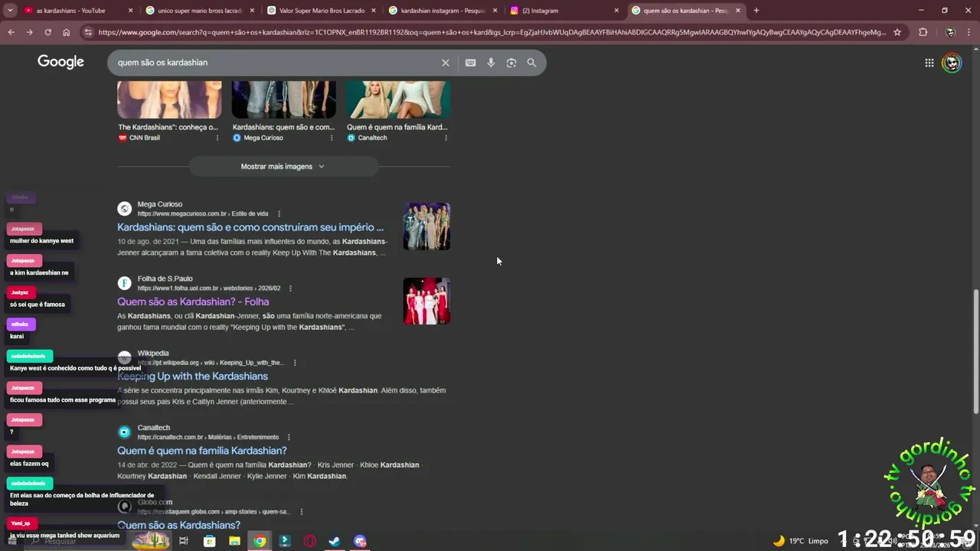Viewport: 980px width, 551px height.
Task: Open 'Quem são as Kardashians?' Globo result
Action: (x=178, y=525)
